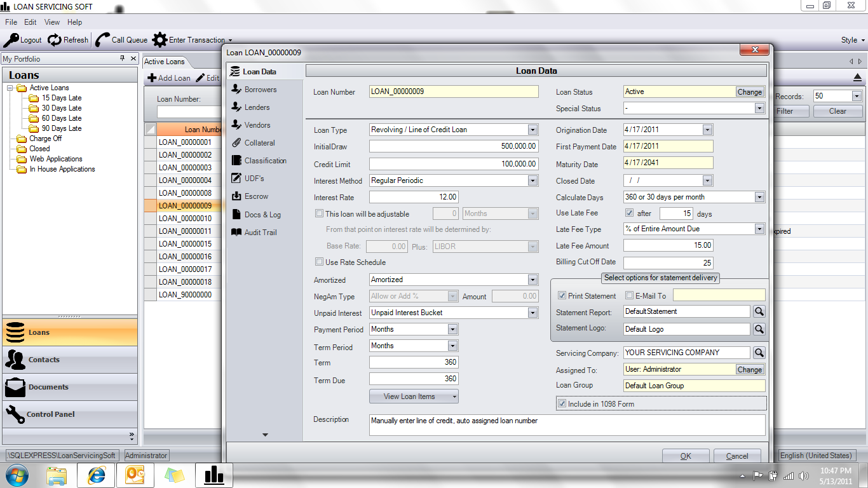Open the Style menu

853,40
